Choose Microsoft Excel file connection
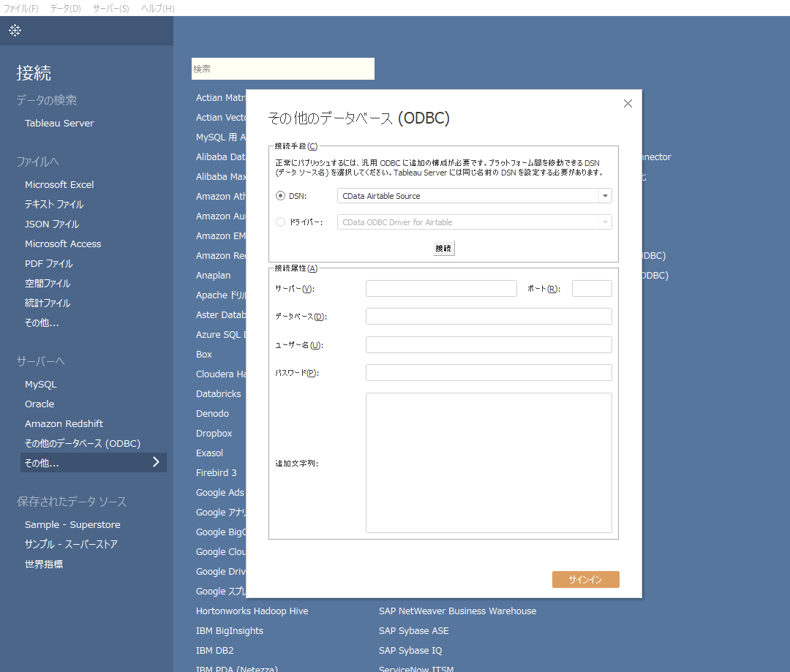 click(59, 185)
